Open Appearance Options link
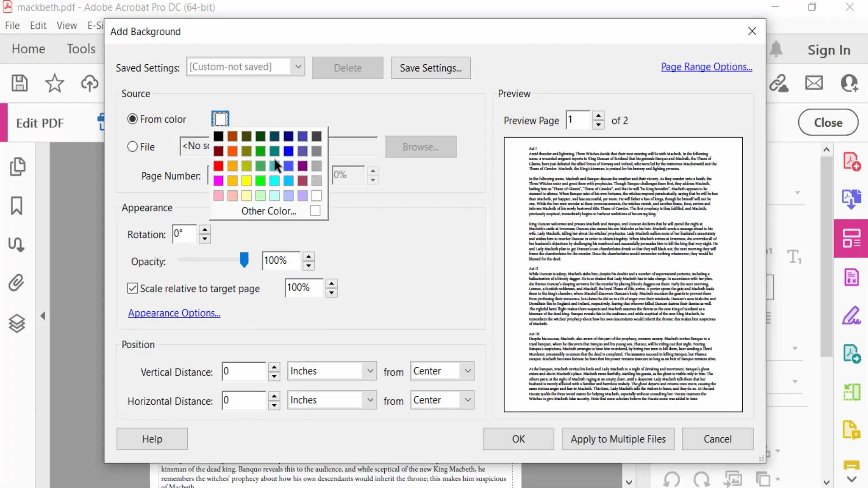868x488 pixels. coord(174,313)
